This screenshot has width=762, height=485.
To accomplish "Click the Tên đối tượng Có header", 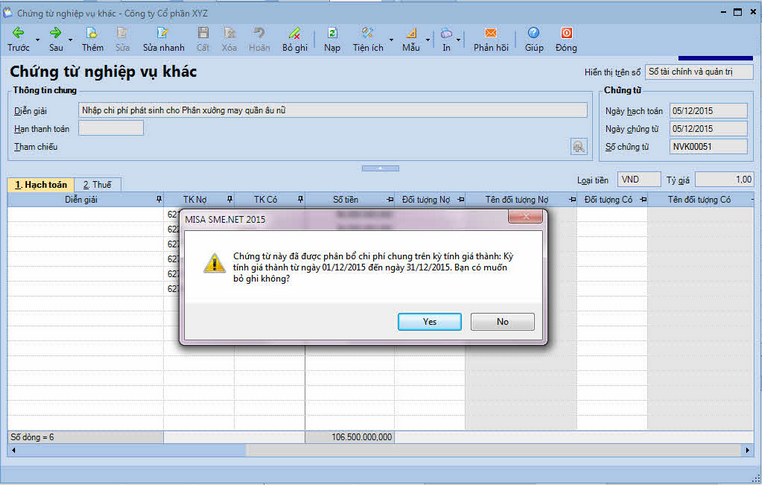I will coord(699,199).
